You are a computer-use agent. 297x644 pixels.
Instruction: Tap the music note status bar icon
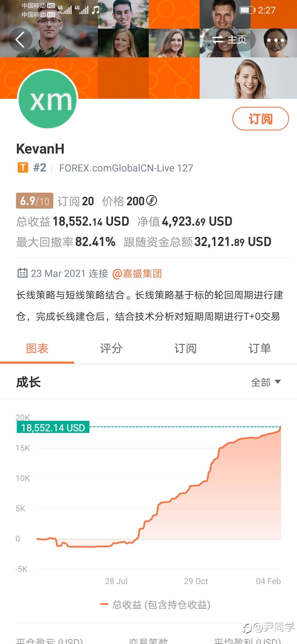tap(95, 10)
